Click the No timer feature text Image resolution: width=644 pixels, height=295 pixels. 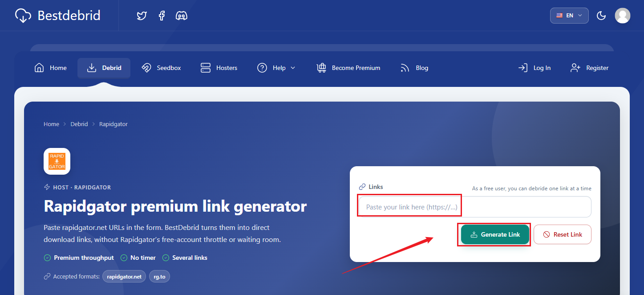[x=143, y=258]
